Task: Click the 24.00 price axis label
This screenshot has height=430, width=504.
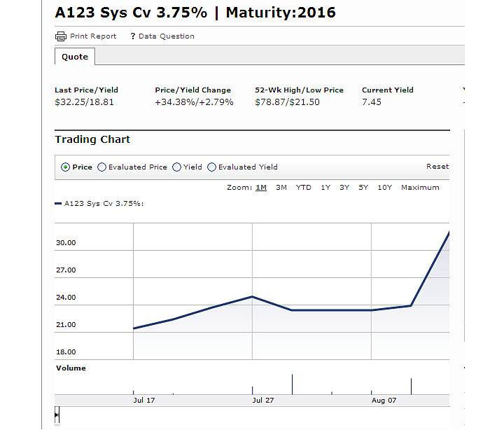Action: pos(66,298)
